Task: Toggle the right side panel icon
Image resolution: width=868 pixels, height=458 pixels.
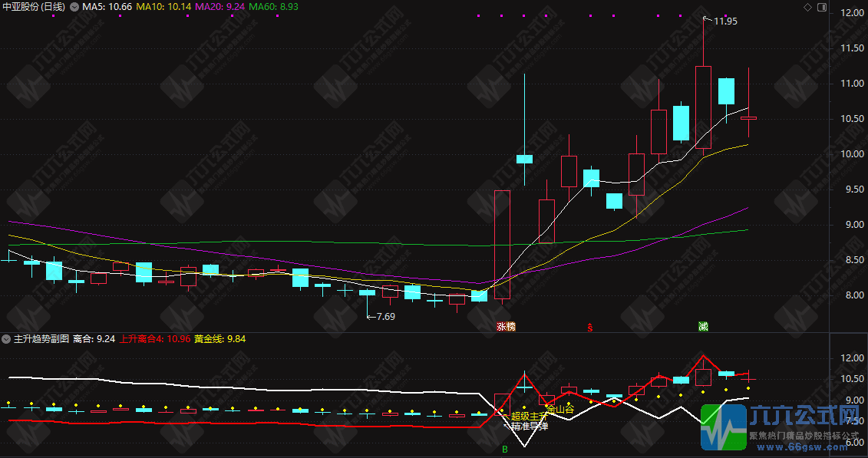Action: click(821, 7)
